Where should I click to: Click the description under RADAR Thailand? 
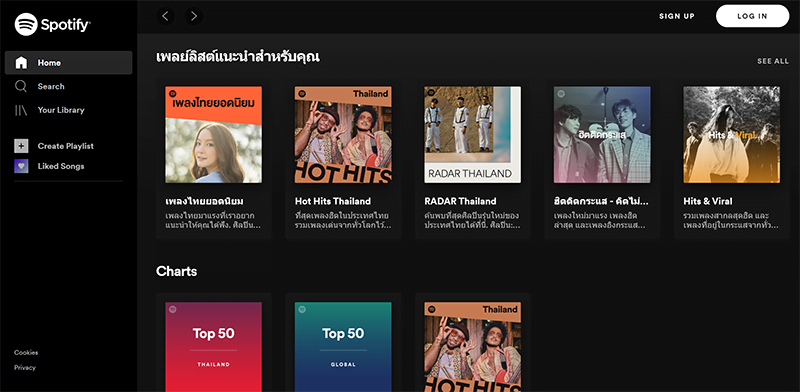click(472, 220)
